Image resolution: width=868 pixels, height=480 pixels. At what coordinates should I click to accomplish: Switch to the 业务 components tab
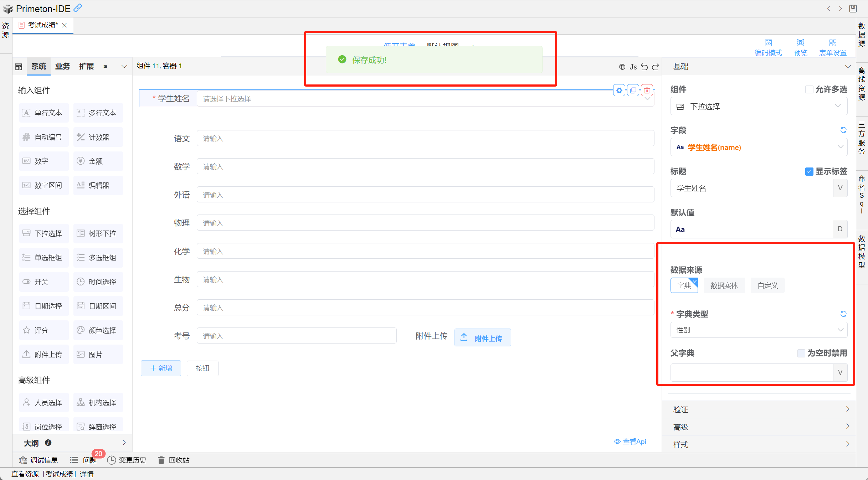pos(62,66)
